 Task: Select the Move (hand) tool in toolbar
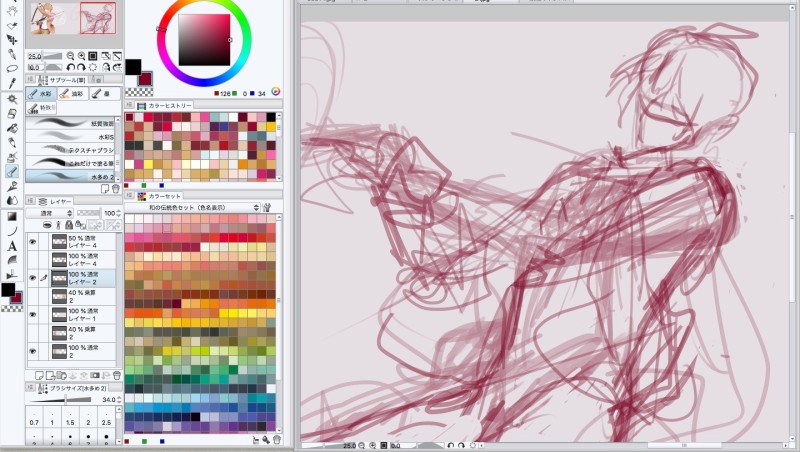12,12
